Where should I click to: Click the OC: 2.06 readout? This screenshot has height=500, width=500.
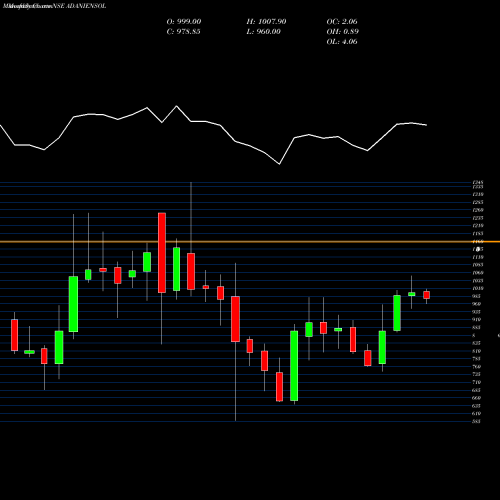tap(342, 21)
